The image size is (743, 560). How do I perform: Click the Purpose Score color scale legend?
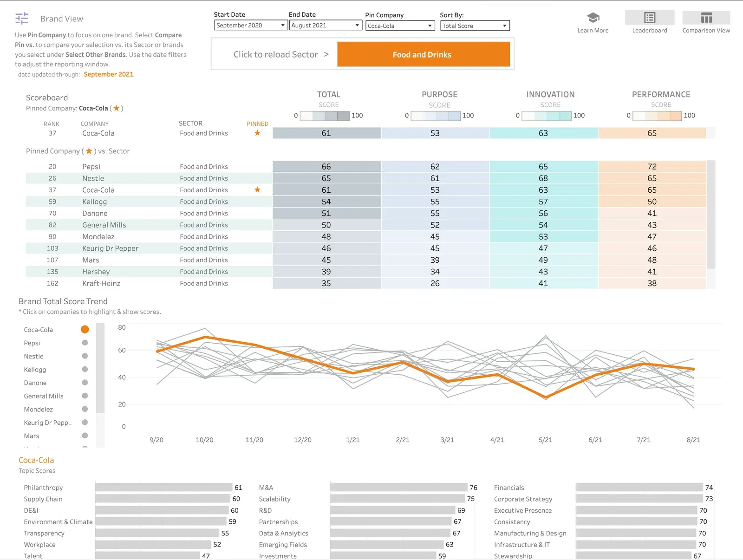point(436,116)
